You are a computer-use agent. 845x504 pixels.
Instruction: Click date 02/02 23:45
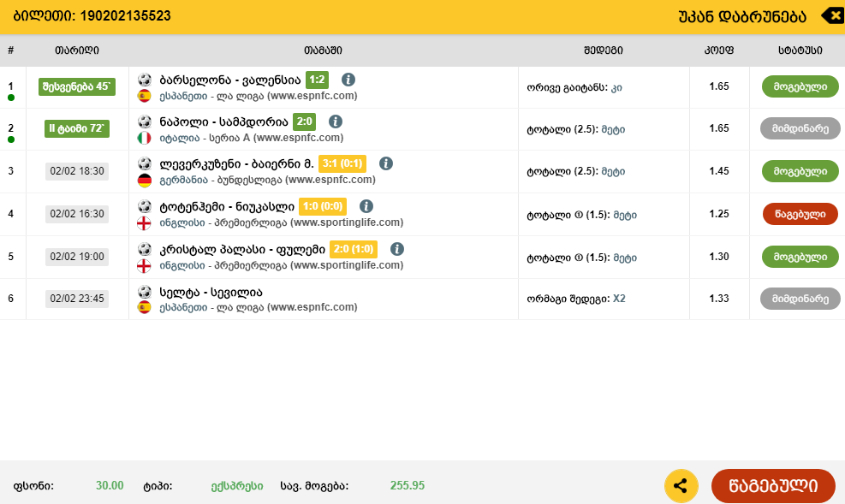pyautogui.click(x=77, y=299)
